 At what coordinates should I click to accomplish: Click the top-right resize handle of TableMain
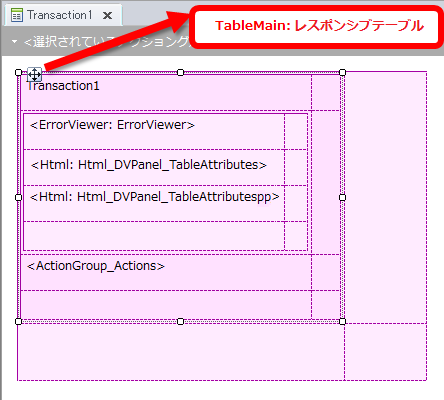342,72
